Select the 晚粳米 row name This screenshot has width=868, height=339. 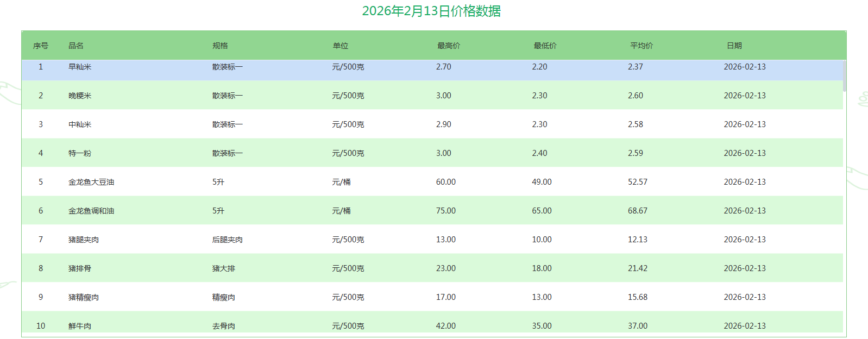tap(80, 96)
